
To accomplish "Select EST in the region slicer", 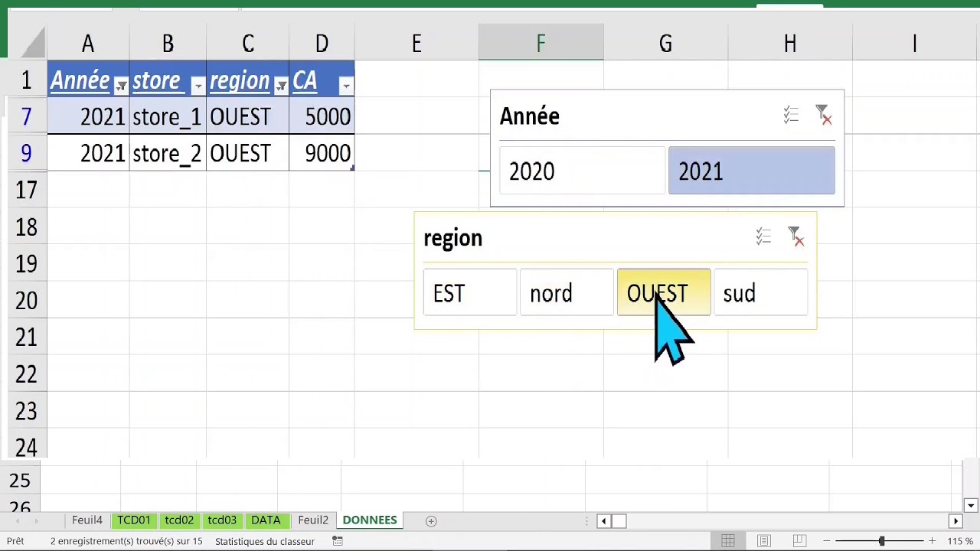I will pyautogui.click(x=470, y=292).
